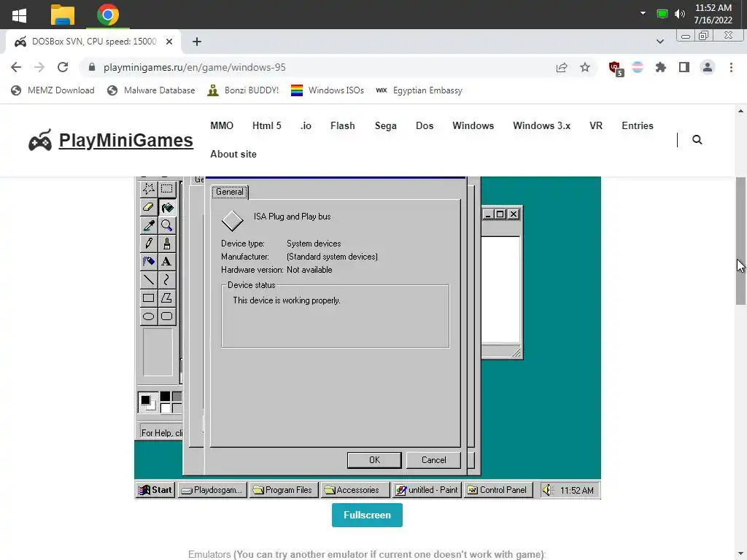
Task: Click OK in the device properties dialog
Action: [374, 460]
